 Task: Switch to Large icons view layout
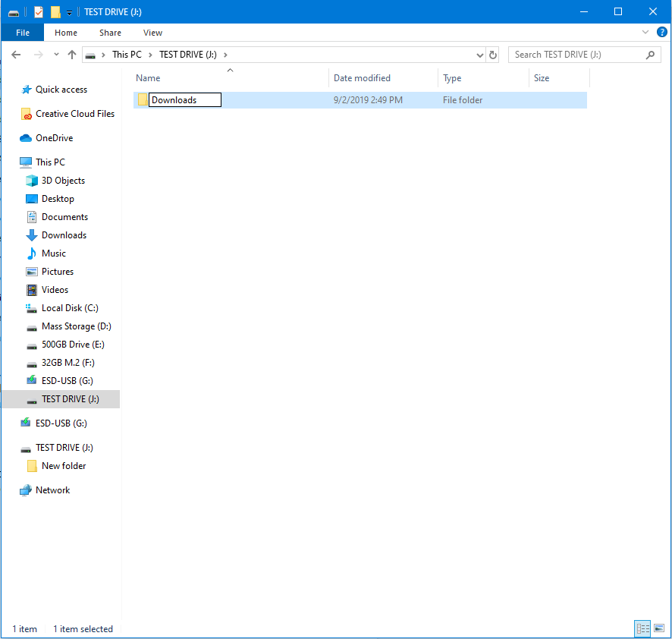point(658,628)
